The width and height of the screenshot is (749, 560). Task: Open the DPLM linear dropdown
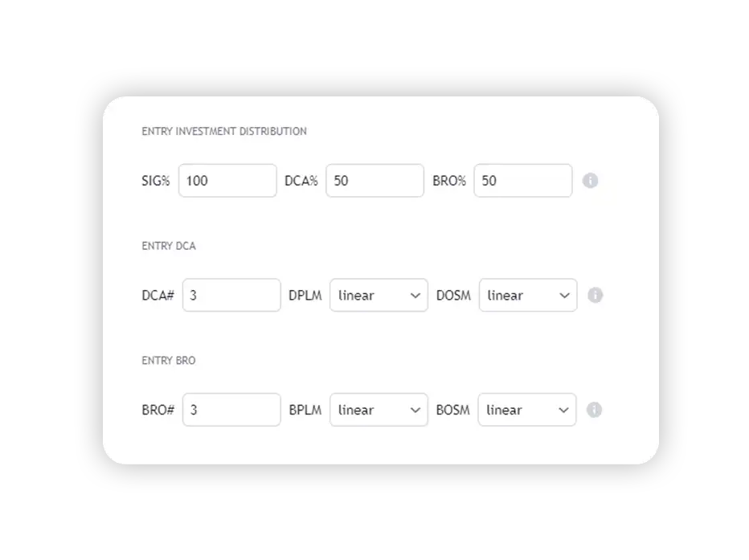(x=379, y=296)
